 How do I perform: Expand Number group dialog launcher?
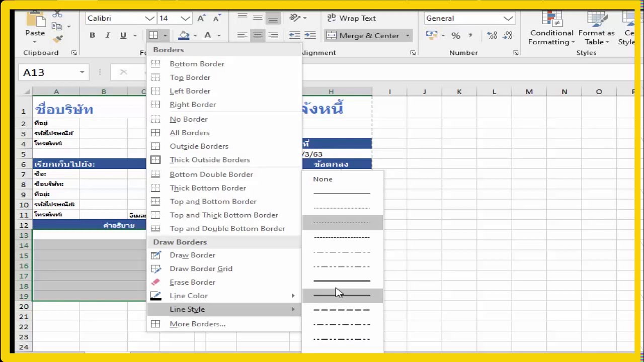515,53
